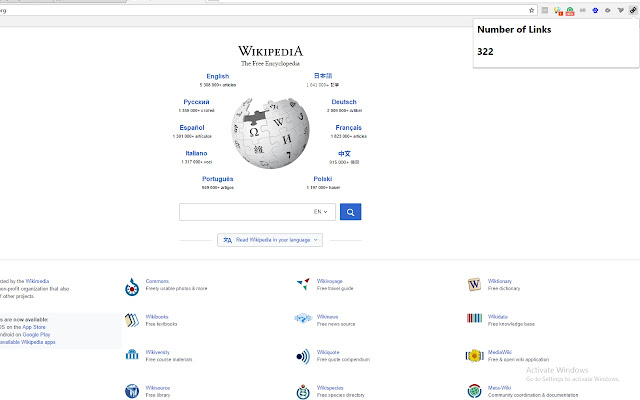Open the green extension with red NEW badge
Screen dimensions: 640x400
coord(570,11)
